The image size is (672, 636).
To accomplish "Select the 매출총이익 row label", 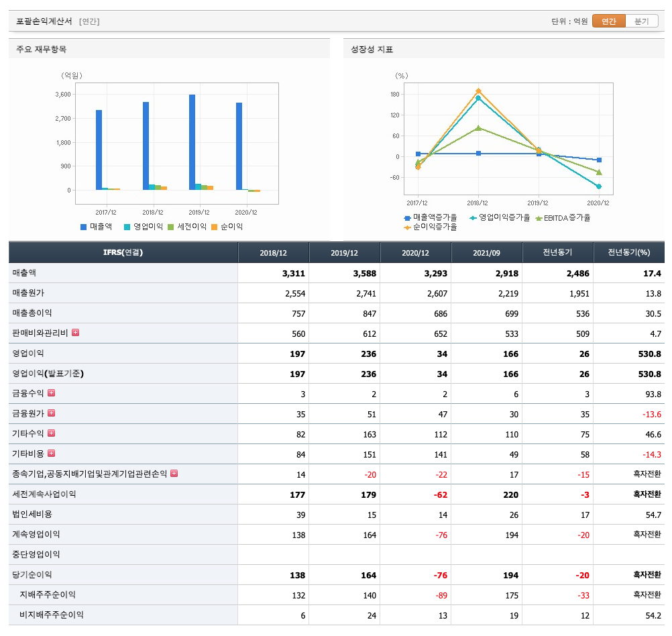I will tap(32, 313).
